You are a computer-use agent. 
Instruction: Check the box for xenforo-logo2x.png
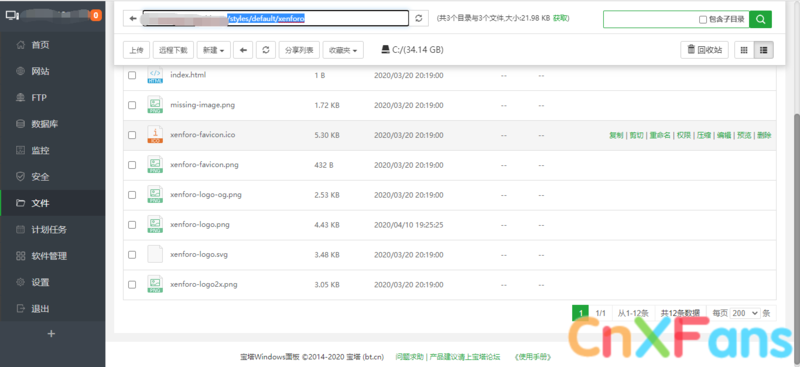[132, 284]
